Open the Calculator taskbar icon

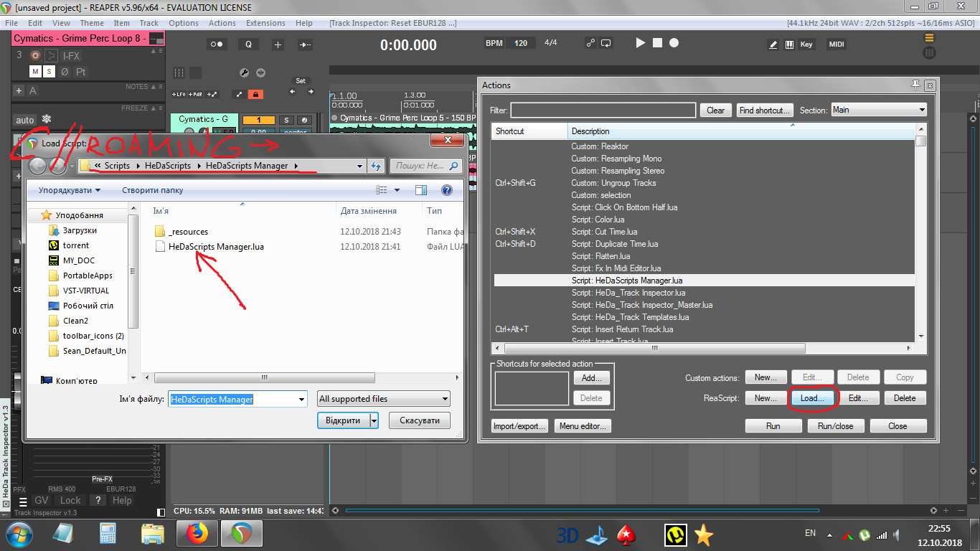point(108,534)
